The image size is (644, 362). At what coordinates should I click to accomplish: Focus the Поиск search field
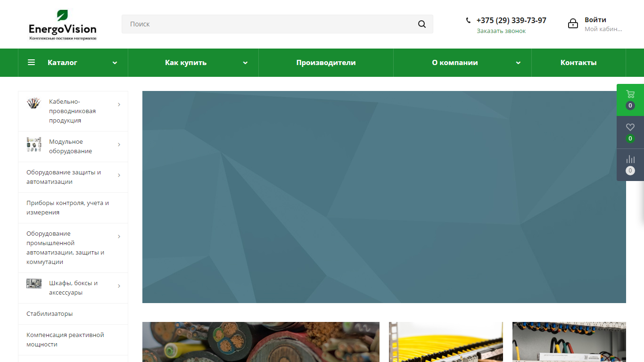pyautogui.click(x=277, y=24)
